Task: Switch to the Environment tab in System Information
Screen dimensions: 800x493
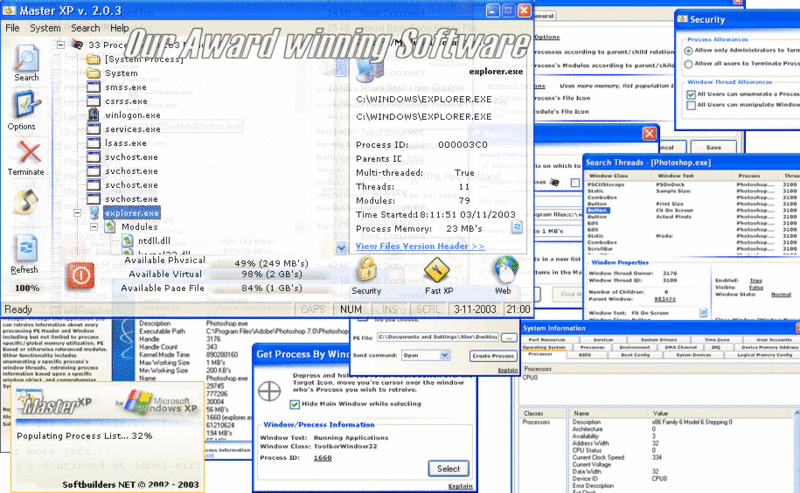Action: 635,347
